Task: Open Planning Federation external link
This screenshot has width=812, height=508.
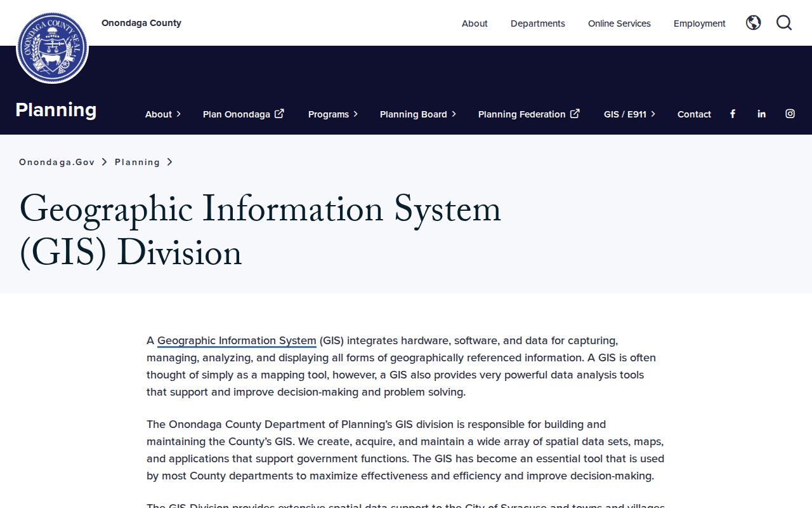Action: tap(529, 114)
